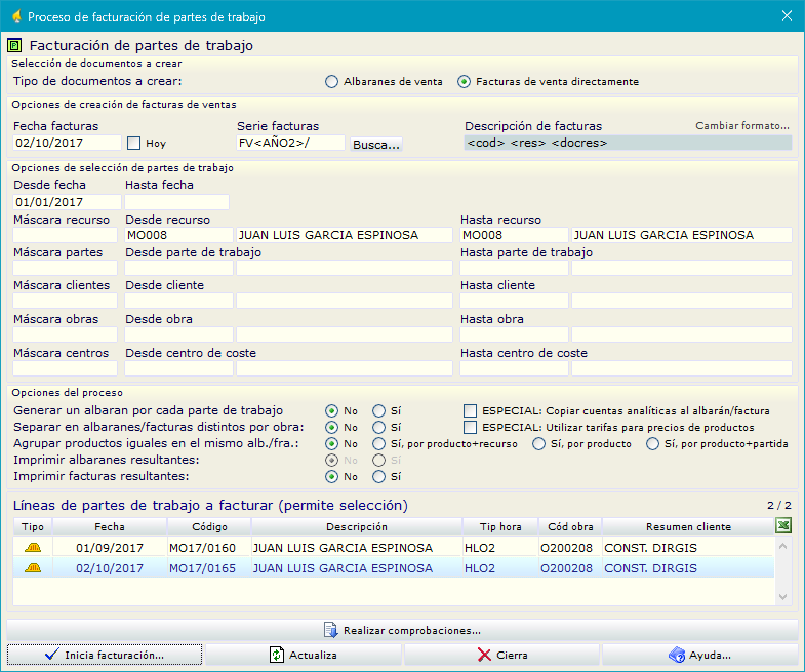
Task: Click the Busca... button for invoice series
Action: pos(376,144)
